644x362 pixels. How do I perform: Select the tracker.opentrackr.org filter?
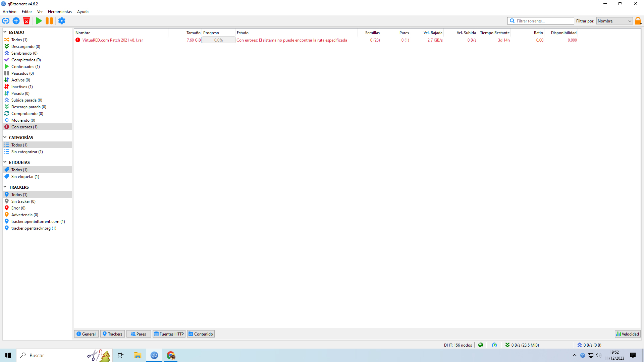tap(34, 228)
